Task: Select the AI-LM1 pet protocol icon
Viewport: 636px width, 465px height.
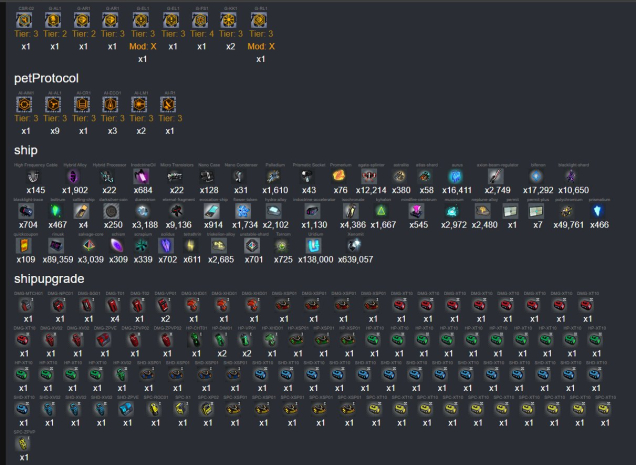Action: 141,105
